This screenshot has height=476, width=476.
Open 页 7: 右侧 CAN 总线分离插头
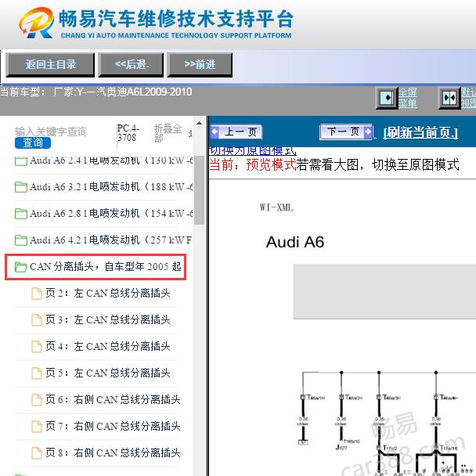113,426
